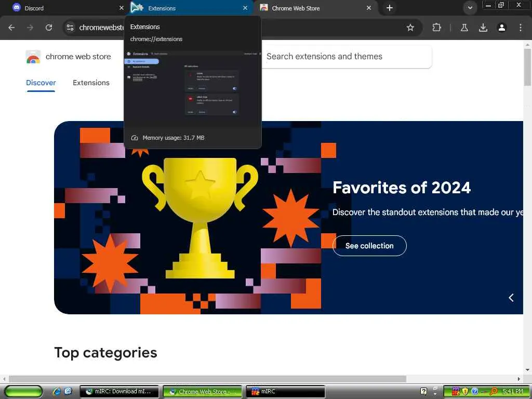The height and width of the screenshot is (399, 532).
Task: Click Search extensions and themes field
Action: pyautogui.click(x=346, y=56)
